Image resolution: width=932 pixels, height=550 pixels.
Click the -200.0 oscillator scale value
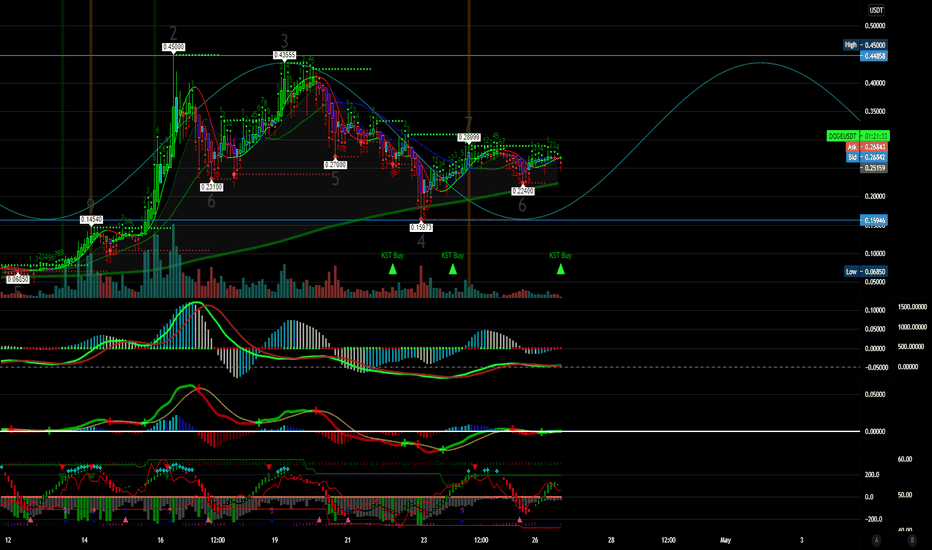873,519
